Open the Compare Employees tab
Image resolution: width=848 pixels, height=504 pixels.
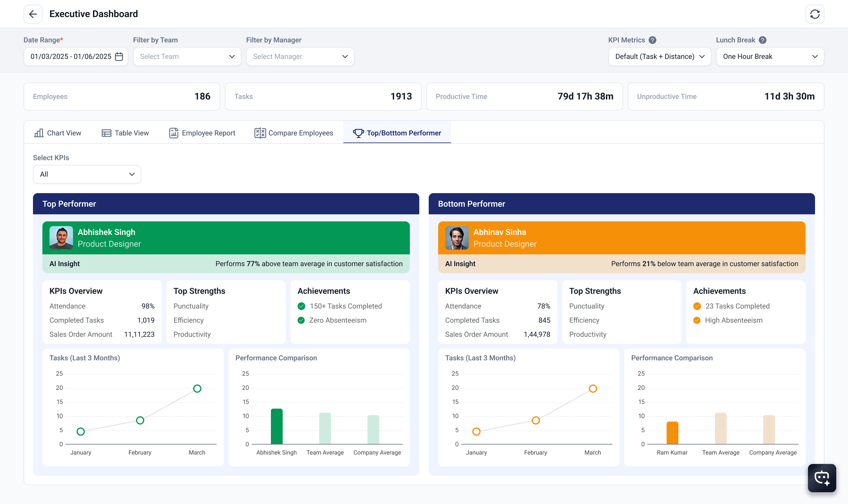click(x=294, y=133)
